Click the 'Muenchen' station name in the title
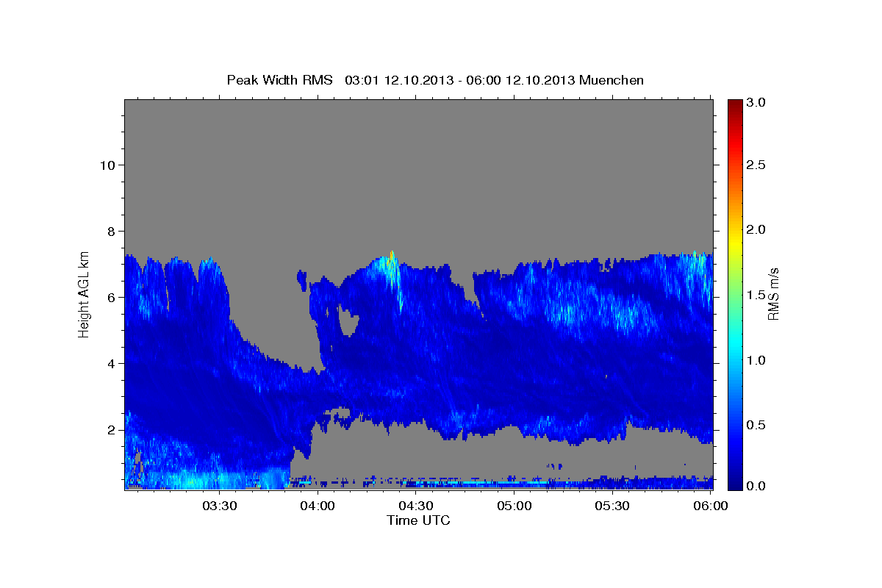882x588 pixels. tap(612, 79)
